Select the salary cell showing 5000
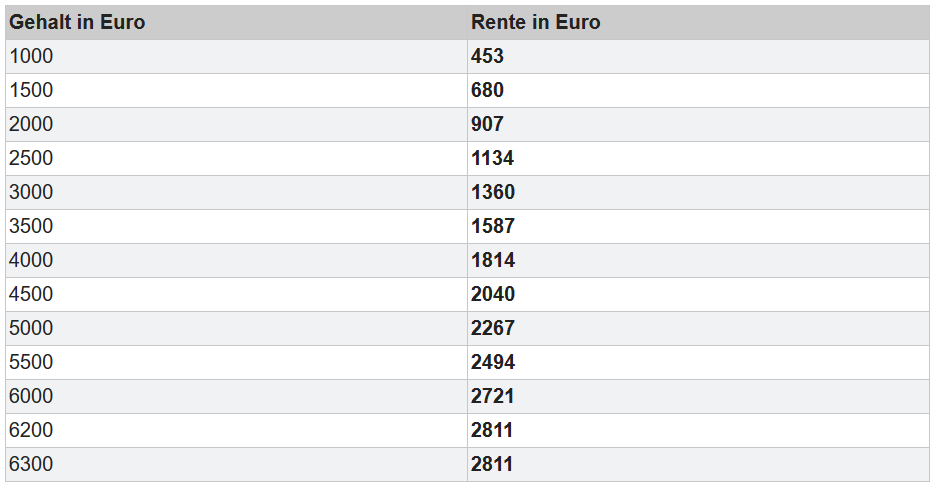The height and width of the screenshot is (482, 932). tap(31, 328)
